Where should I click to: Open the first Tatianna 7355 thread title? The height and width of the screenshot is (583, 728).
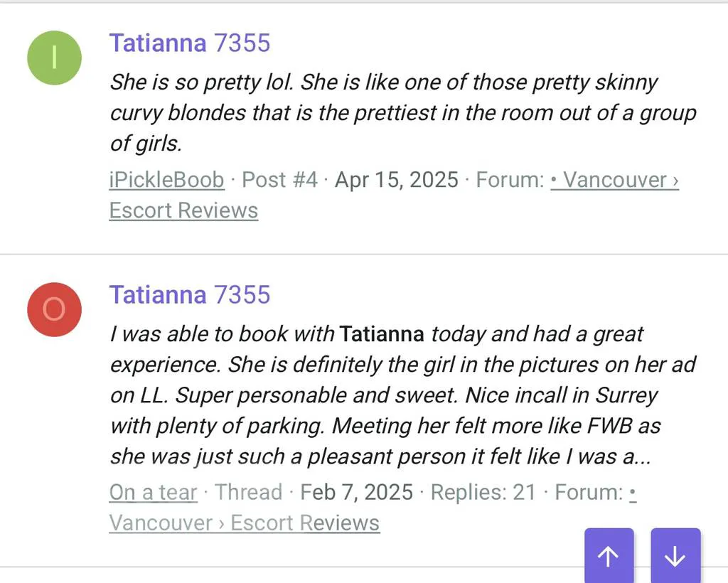190,43
